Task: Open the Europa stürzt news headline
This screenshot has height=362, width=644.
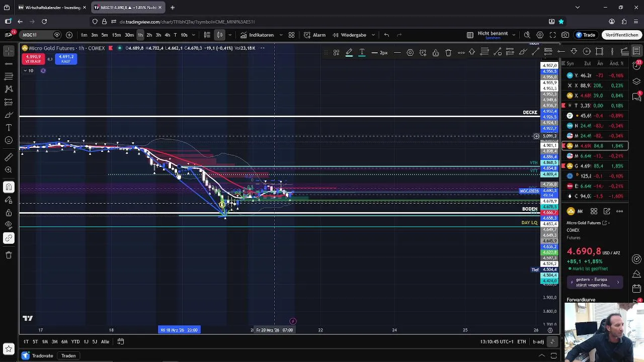Action: coord(595,282)
